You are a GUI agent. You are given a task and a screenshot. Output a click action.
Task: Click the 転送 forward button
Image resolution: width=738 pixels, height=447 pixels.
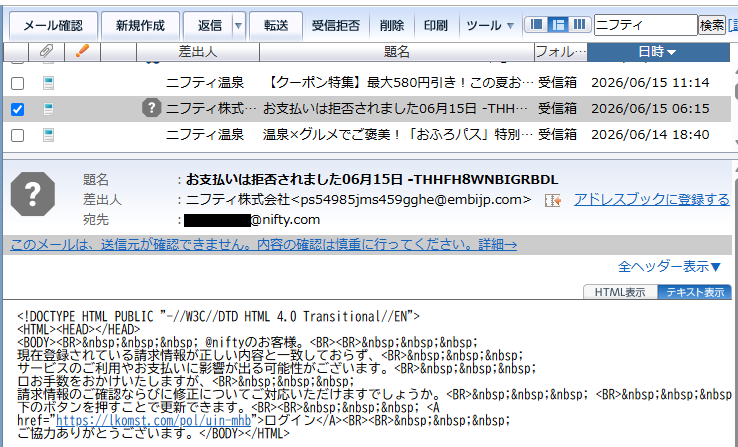[276, 25]
